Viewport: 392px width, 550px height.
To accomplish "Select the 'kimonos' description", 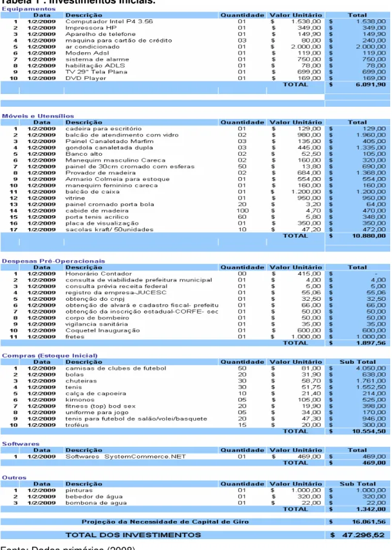I will (x=79, y=400).
